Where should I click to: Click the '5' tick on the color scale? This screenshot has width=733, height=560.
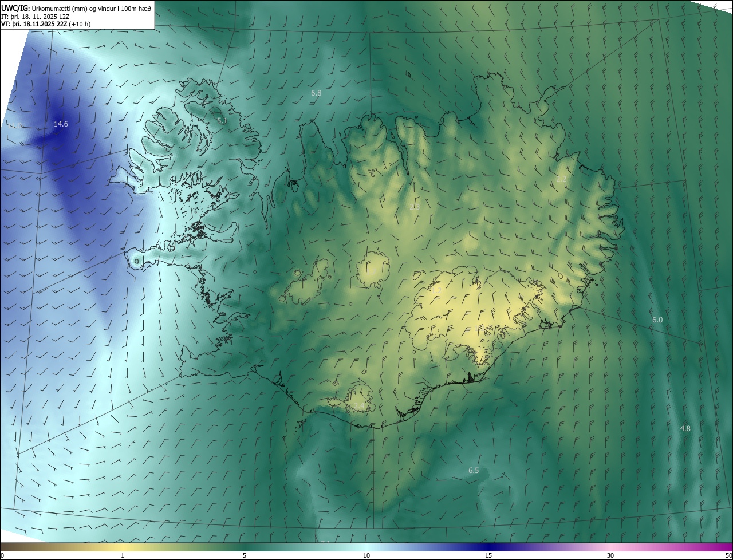tap(245, 555)
